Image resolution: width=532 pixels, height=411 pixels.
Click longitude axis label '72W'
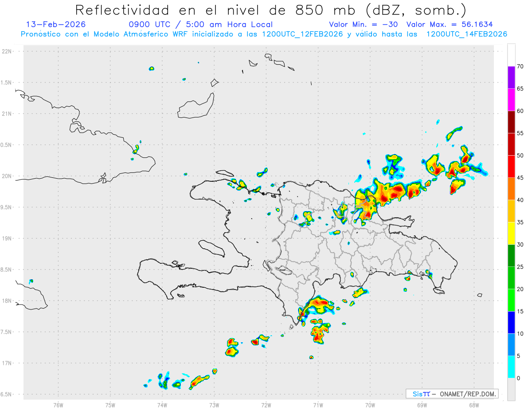(266, 405)
